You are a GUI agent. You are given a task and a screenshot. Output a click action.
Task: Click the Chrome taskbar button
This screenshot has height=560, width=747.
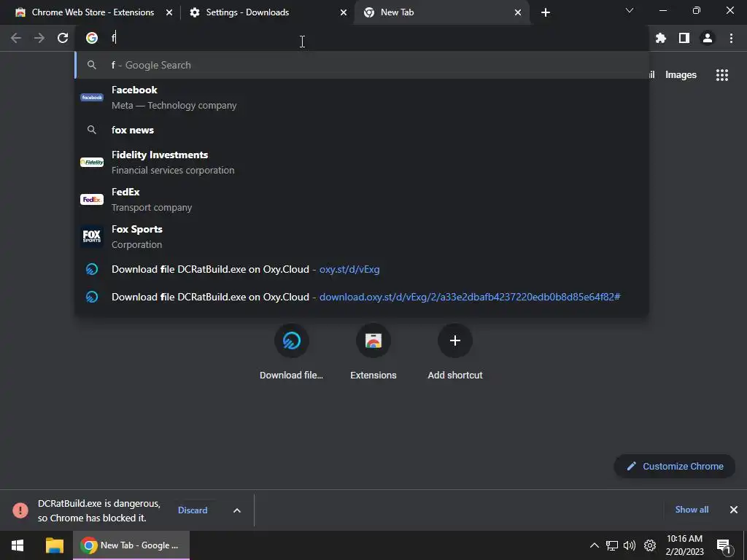[x=131, y=545]
